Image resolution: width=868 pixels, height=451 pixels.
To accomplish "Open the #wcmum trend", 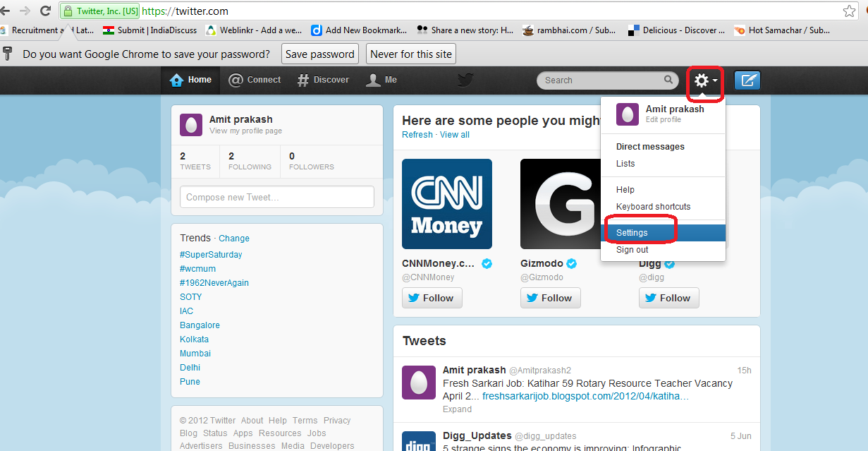I will click(x=197, y=269).
